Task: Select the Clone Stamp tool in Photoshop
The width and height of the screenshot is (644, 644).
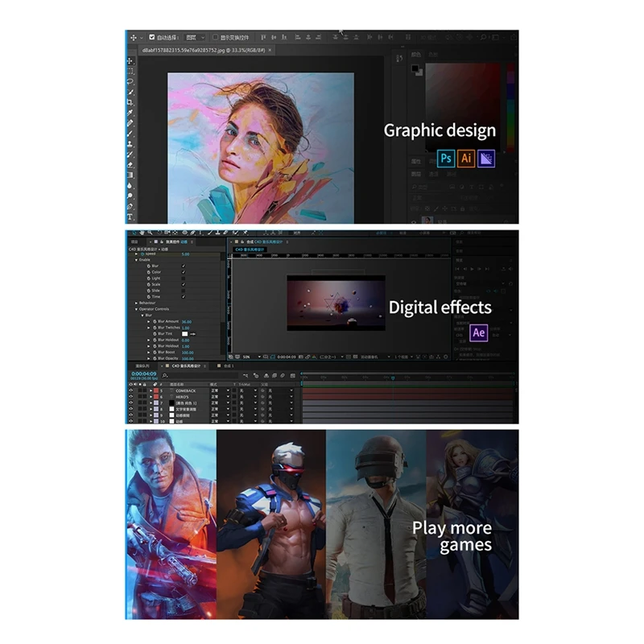Action: pos(130,144)
